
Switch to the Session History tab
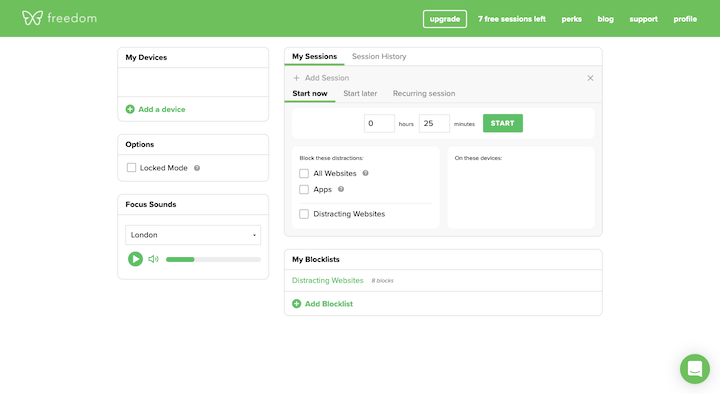coord(379,56)
